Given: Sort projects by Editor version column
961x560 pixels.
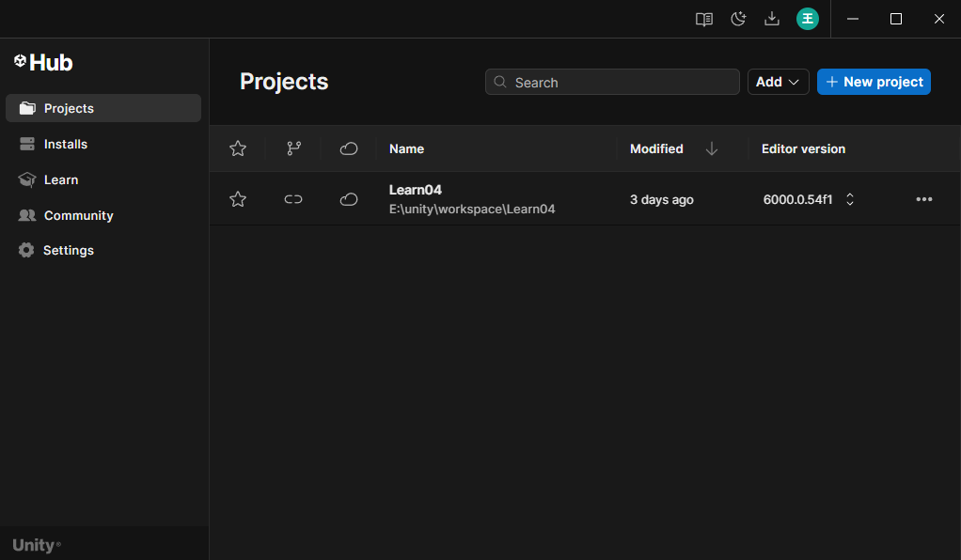Looking at the screenshot, I should point(803,148).
